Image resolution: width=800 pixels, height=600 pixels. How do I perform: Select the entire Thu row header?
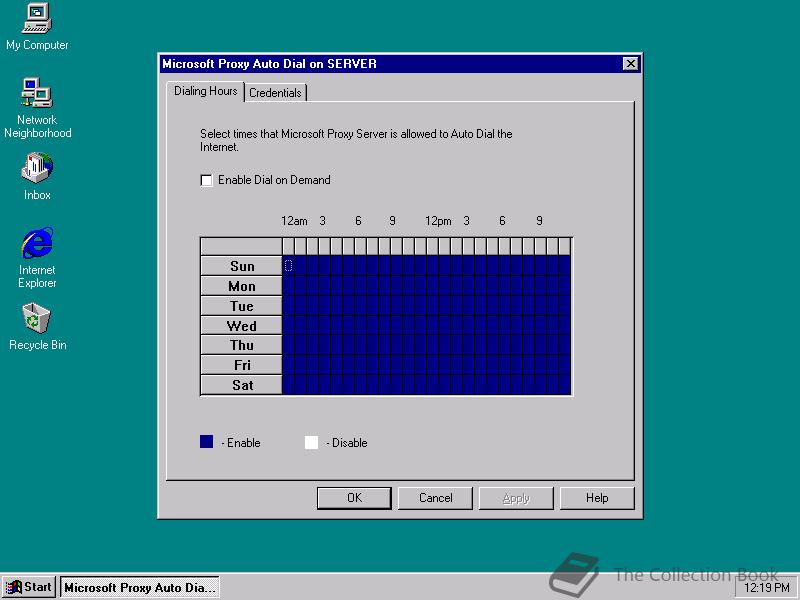tap(241, 345)
